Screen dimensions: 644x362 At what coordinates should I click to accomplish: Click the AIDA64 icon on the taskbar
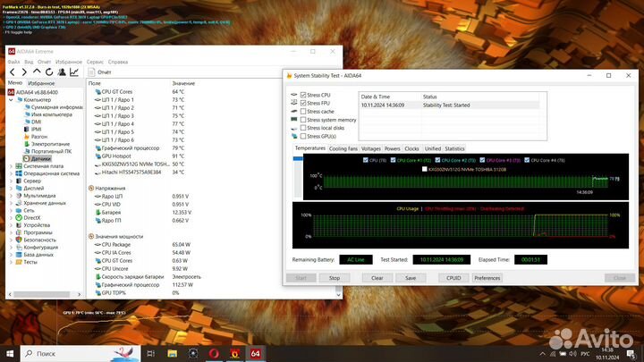click(x=256, y=353)
